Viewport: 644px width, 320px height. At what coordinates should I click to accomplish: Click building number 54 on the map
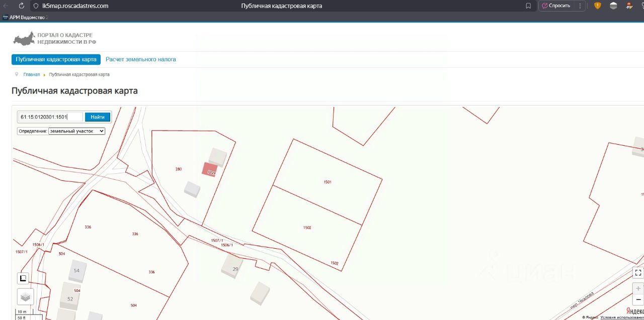(x=77, y=270)
